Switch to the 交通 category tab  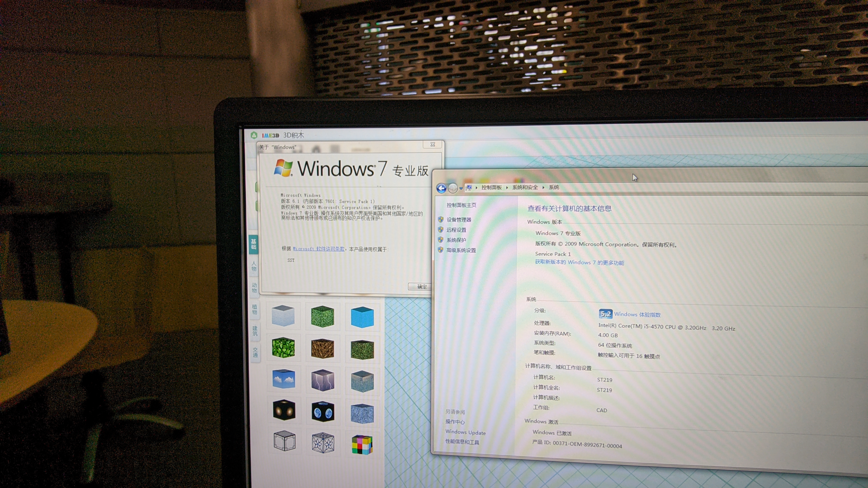pyautogui.click(x=255, y=352)
